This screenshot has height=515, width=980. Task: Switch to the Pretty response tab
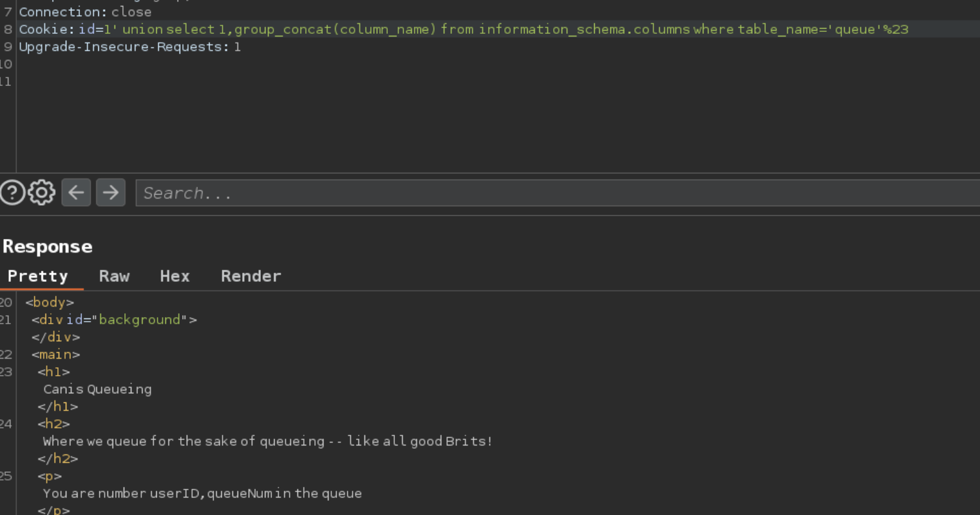[x=38, y=276]
